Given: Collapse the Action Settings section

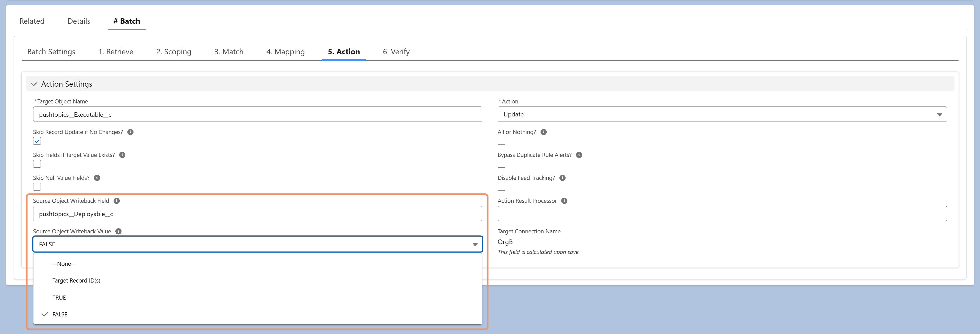Looking at the screenshot, I should [34, 84].
